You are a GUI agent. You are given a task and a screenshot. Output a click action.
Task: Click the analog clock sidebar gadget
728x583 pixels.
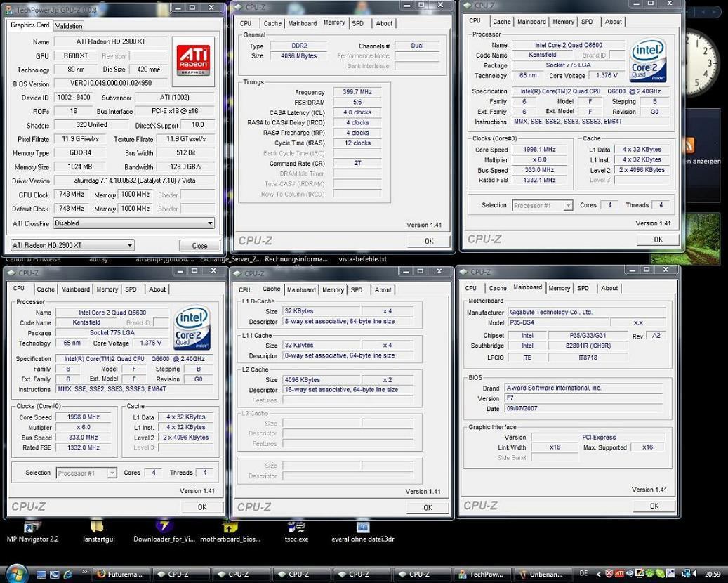coord(702,62)
